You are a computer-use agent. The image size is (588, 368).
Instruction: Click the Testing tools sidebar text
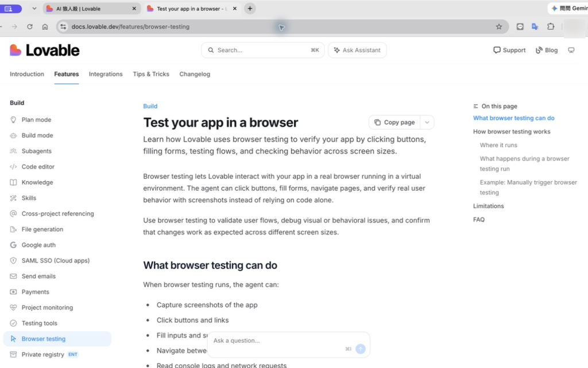(x=40, y=323)
